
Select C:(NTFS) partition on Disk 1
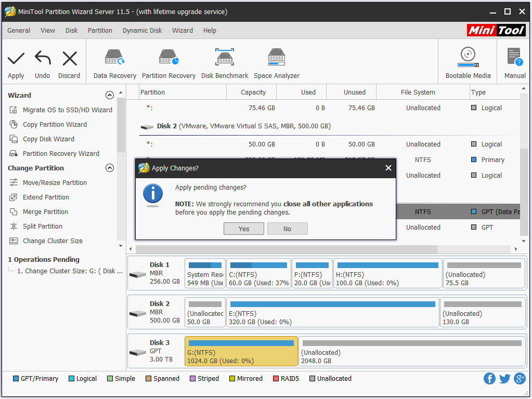pos(258,273)
